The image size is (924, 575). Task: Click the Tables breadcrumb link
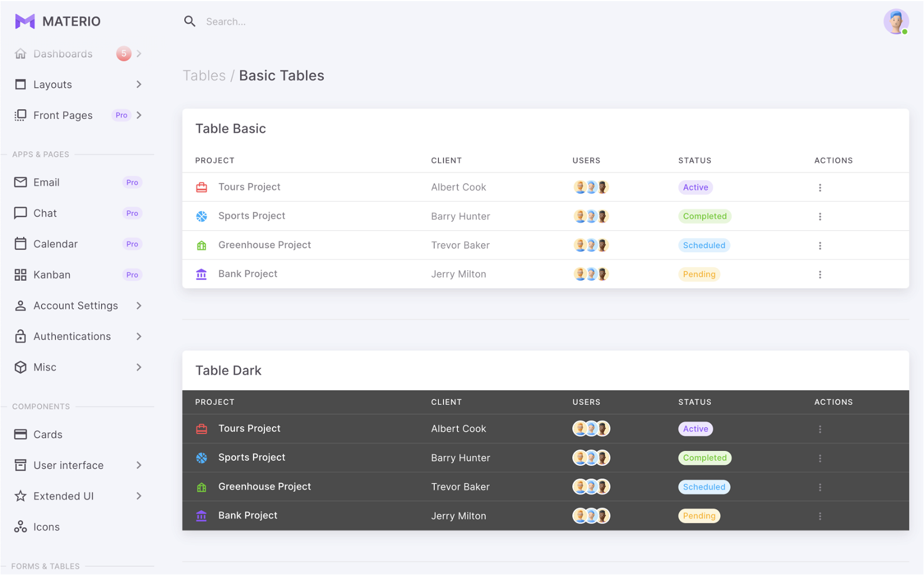click(x=204, y=75)
